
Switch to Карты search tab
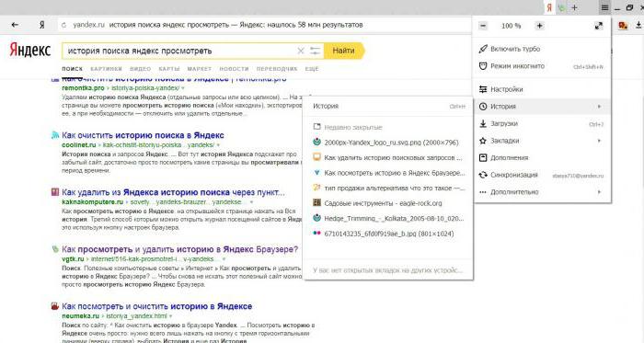169,69
